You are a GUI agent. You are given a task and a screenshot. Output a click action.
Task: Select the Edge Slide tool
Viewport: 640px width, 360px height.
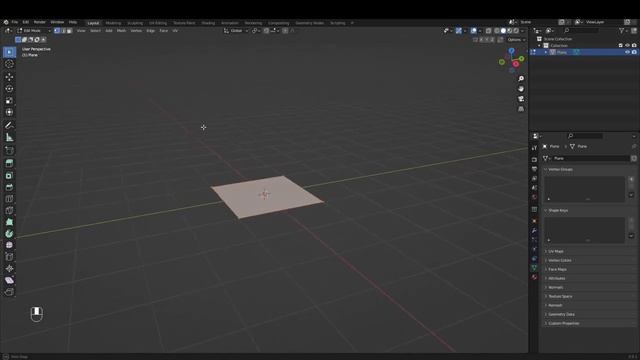(9, 257)
